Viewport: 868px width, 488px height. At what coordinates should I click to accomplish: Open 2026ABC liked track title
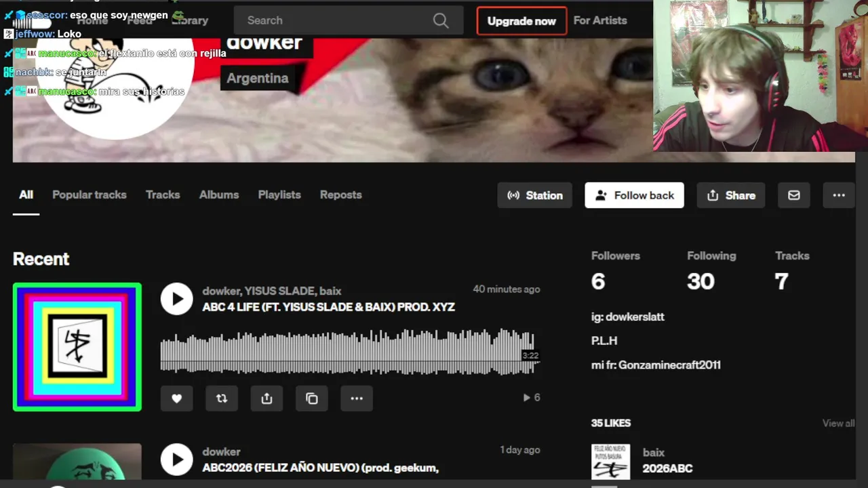[x=667, y=468]
